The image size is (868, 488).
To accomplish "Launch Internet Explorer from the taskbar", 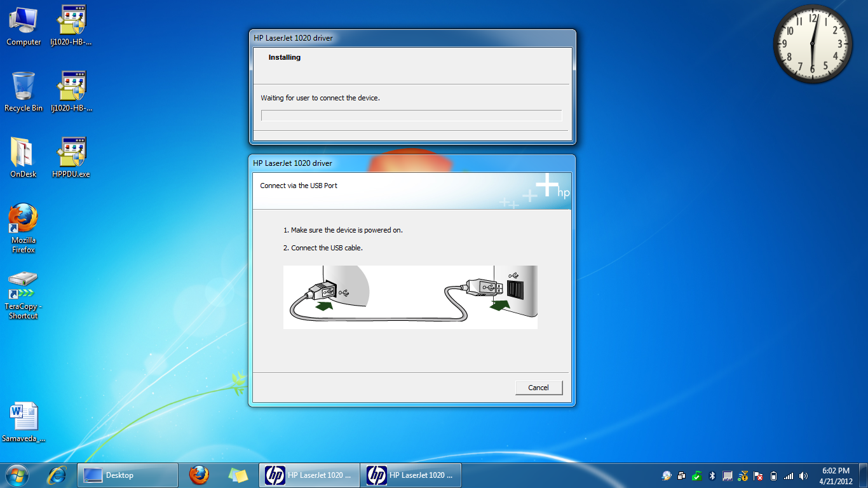I will click(58, 475).
